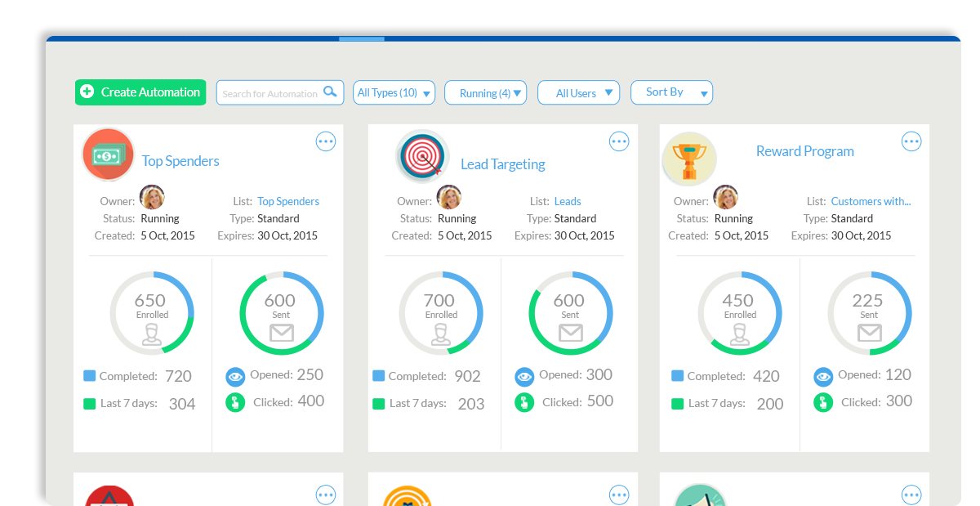This screenshot has width=980, height=506.
Task: Click the eye icon beside Opened: 120
Action: pyautogui.click(x=823, y=377)
